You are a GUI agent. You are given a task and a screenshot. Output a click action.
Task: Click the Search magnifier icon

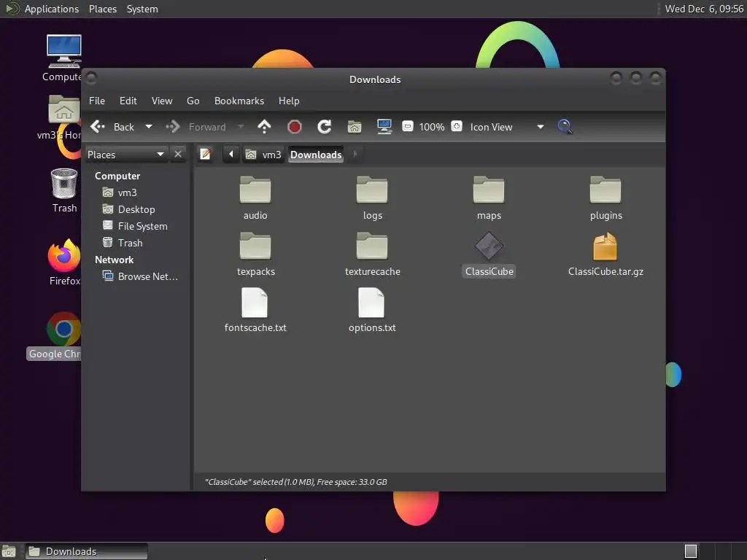[x=565, y=127]
